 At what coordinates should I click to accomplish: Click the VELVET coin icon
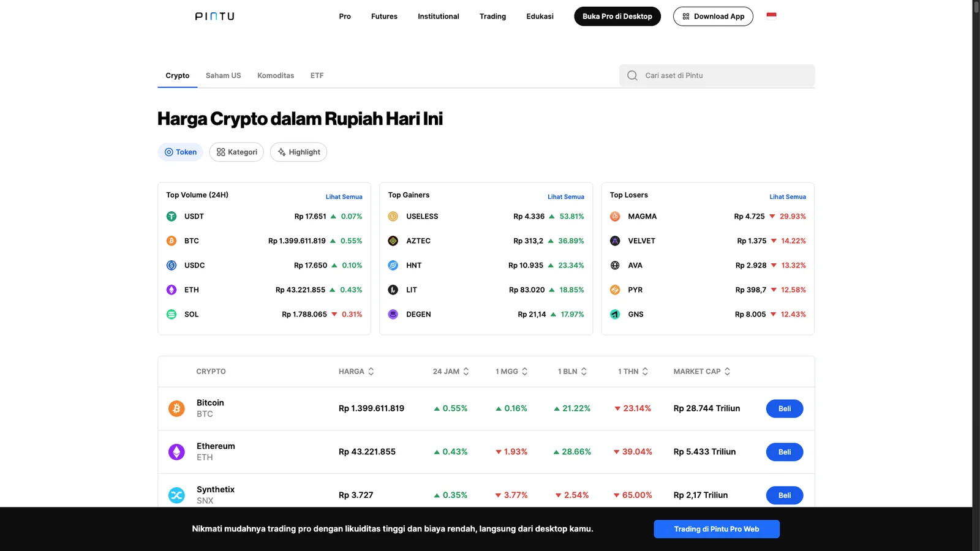(x=615, y=241)
